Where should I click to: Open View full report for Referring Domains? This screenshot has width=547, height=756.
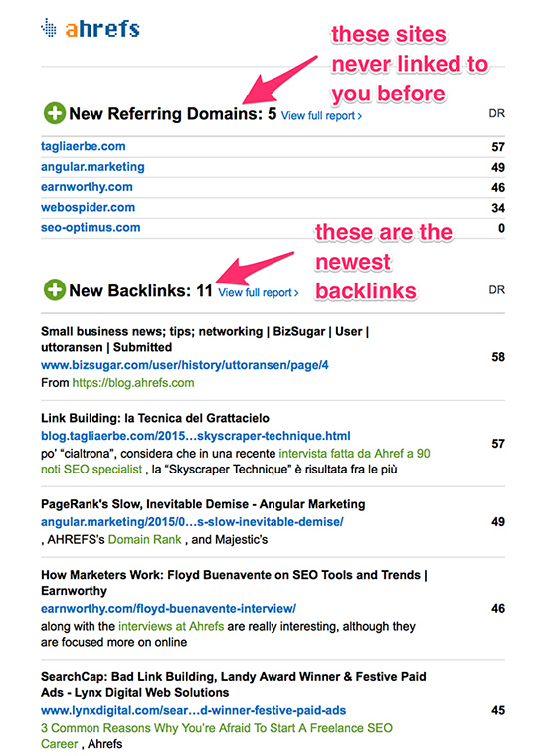(321, 116)
